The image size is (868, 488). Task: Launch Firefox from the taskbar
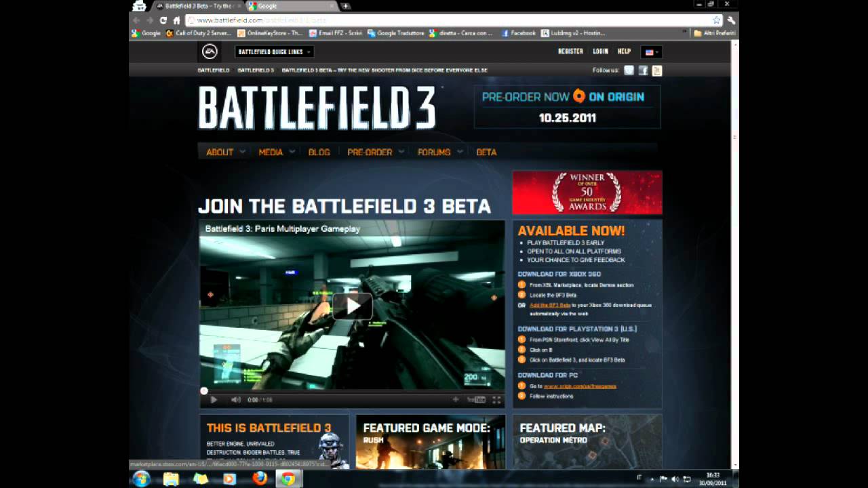260,479
